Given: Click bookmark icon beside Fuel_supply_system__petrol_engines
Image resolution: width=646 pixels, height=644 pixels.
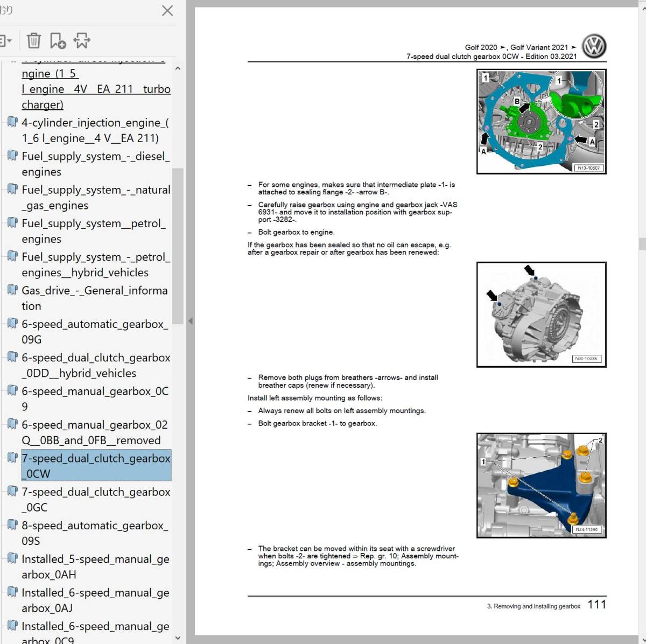Looking at the screenshot, I should (x=12, y=223).
